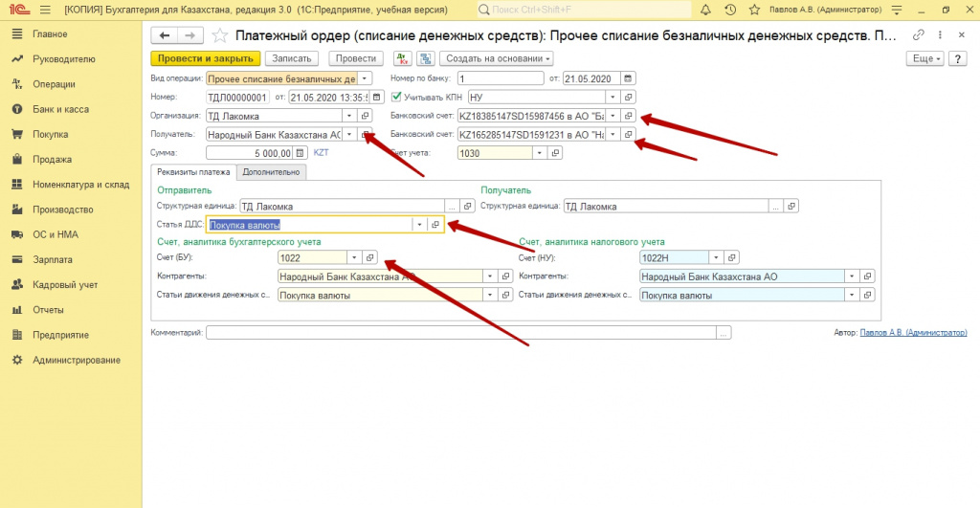
Task: Switch to Дополнительно tab
Action: 271,172
